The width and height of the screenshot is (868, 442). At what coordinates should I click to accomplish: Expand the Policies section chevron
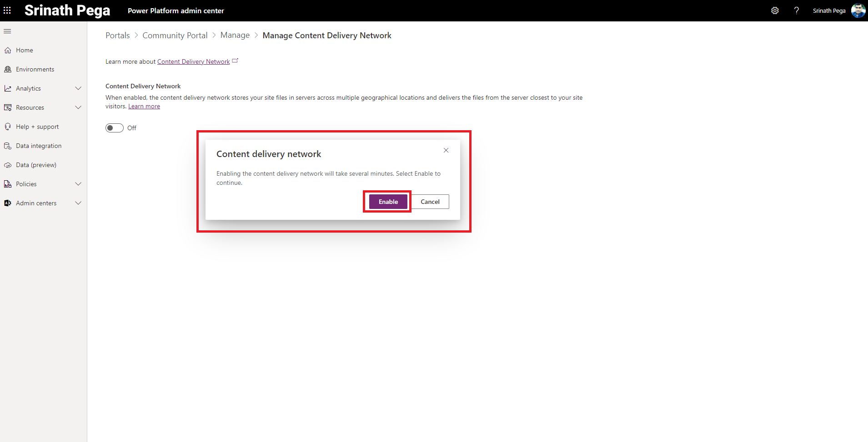78,184
